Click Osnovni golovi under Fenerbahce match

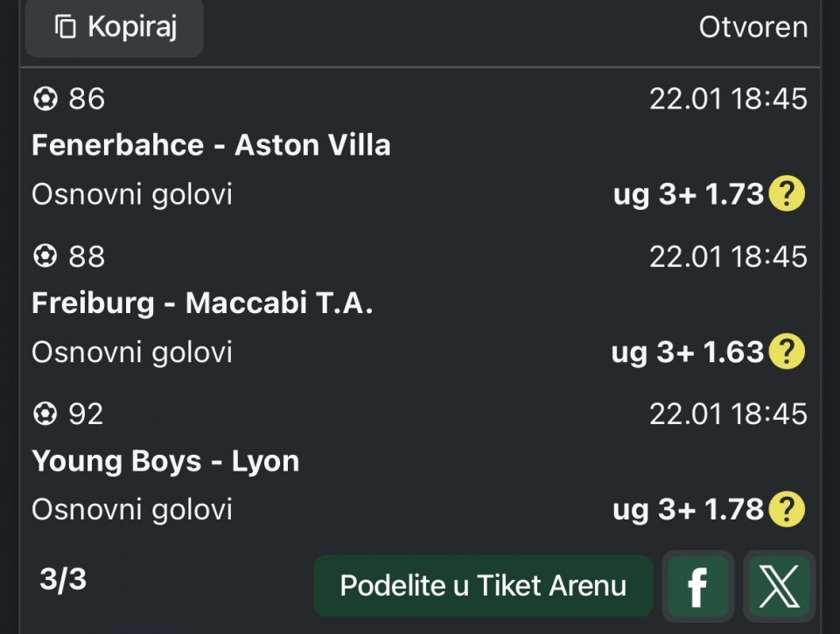coord(132,194)
